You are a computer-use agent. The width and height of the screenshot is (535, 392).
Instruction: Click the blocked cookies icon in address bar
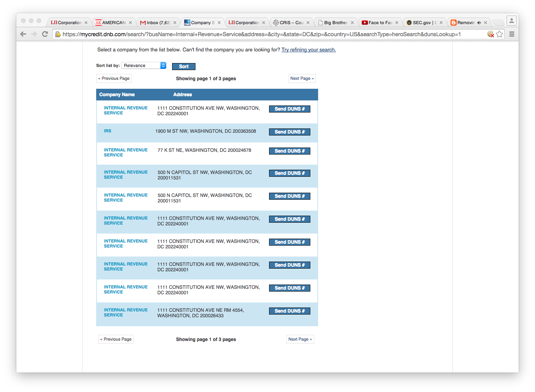(491, 34)
